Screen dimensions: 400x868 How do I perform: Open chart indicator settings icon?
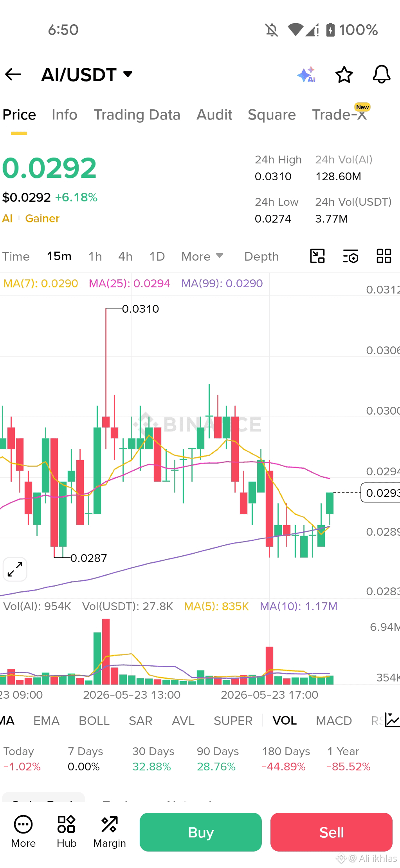[351, 256]
